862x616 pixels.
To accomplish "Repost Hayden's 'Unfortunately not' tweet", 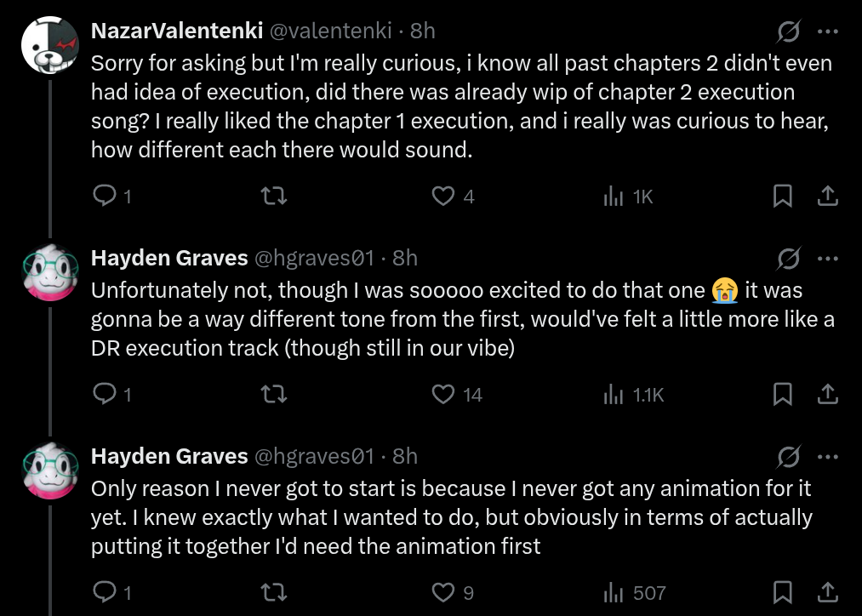I will coord(274,394).
